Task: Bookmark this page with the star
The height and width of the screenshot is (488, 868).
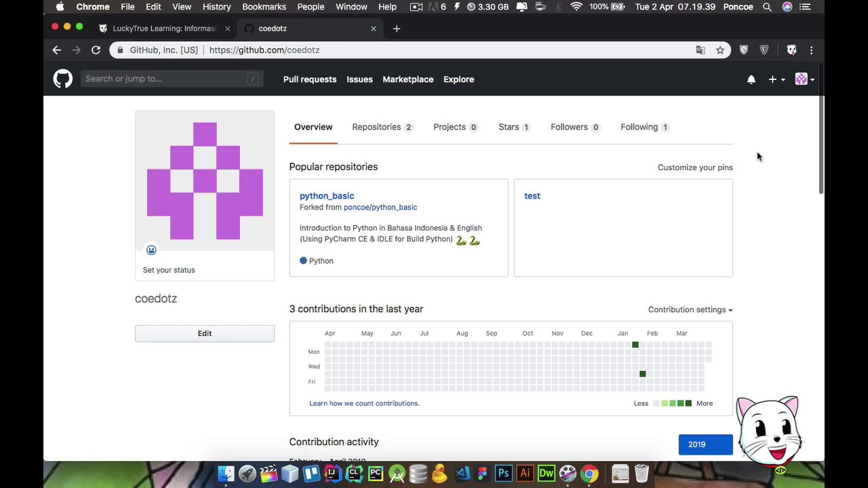Action: tap(720, 50)
